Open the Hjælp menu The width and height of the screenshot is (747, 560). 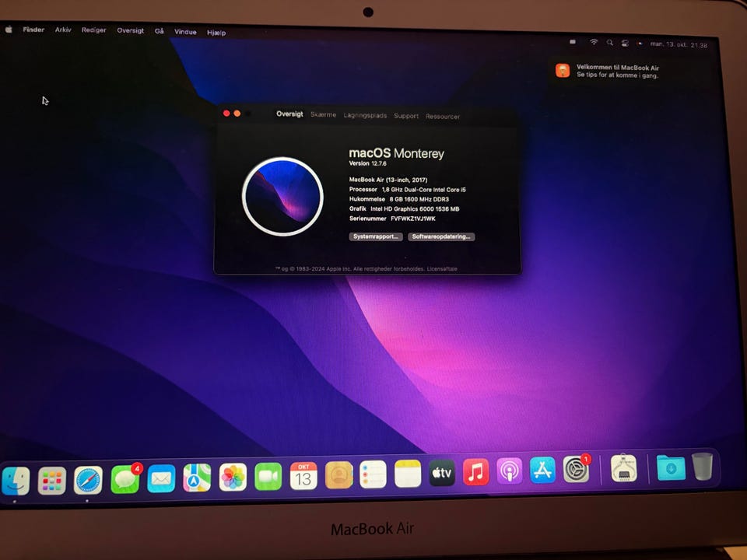[216, 33]
